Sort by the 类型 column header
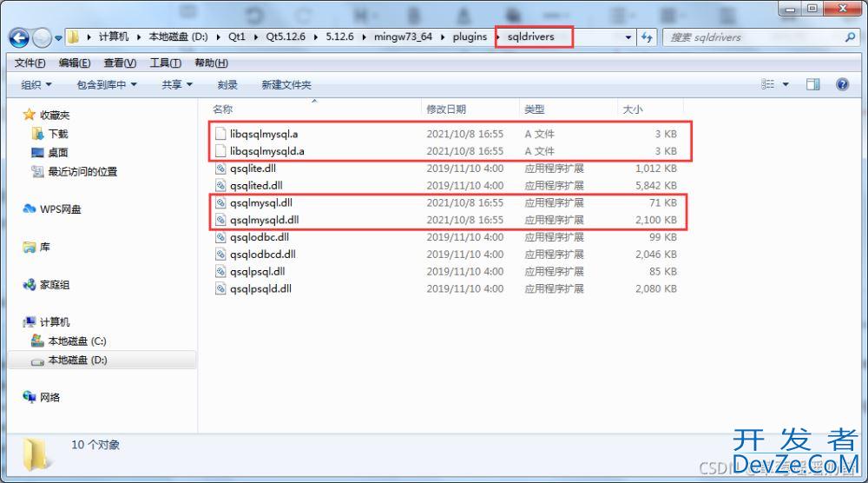The image size is (868, 483). pos(534,109)
